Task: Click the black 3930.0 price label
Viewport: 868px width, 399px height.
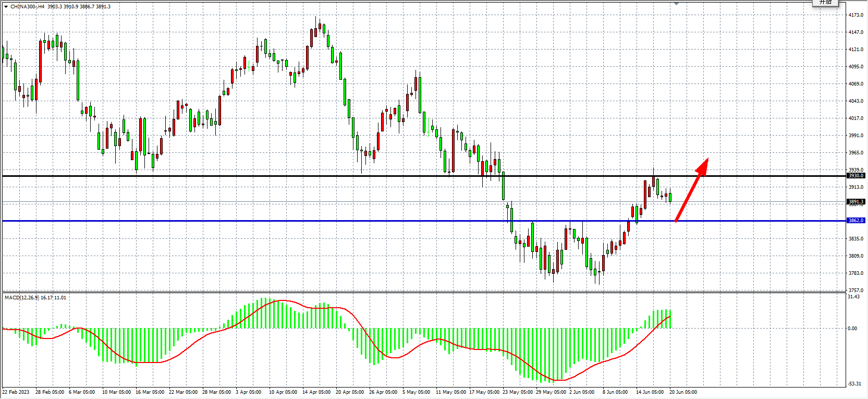Action: click(x=855, y=176)
